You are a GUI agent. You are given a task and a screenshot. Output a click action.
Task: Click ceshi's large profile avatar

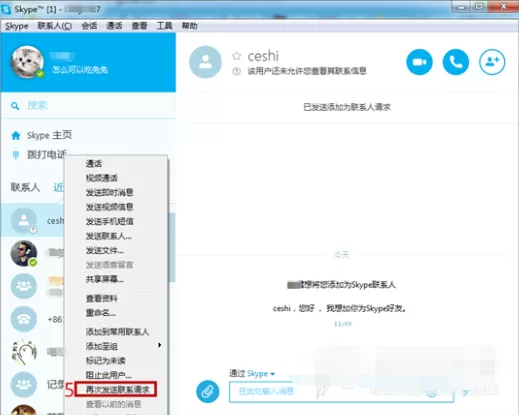[205, 62]
